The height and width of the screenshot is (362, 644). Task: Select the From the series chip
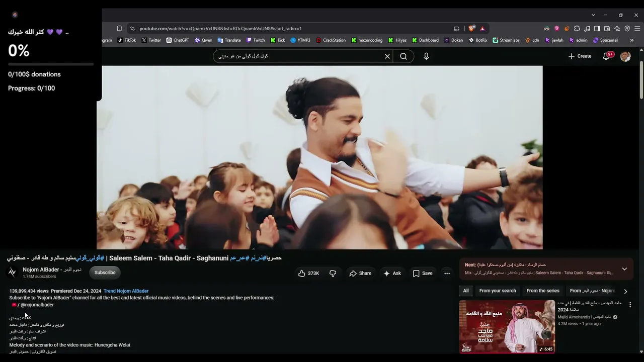click(x=543, y=291)
